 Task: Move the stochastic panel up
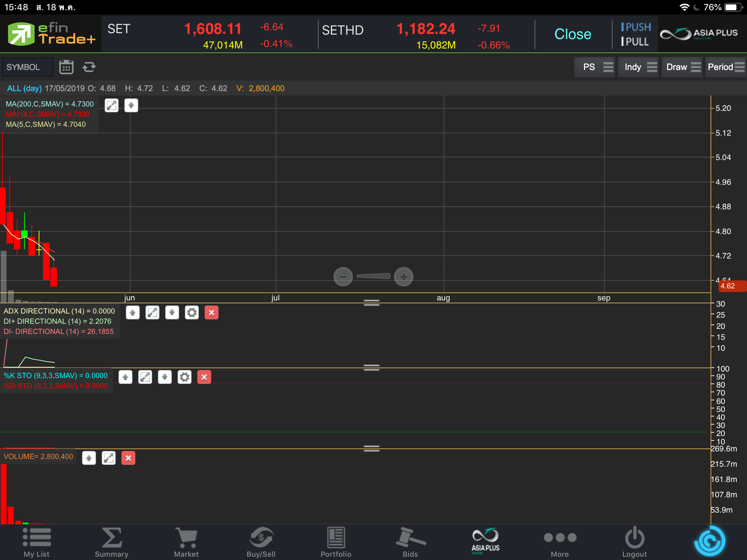tap(125, 377)
